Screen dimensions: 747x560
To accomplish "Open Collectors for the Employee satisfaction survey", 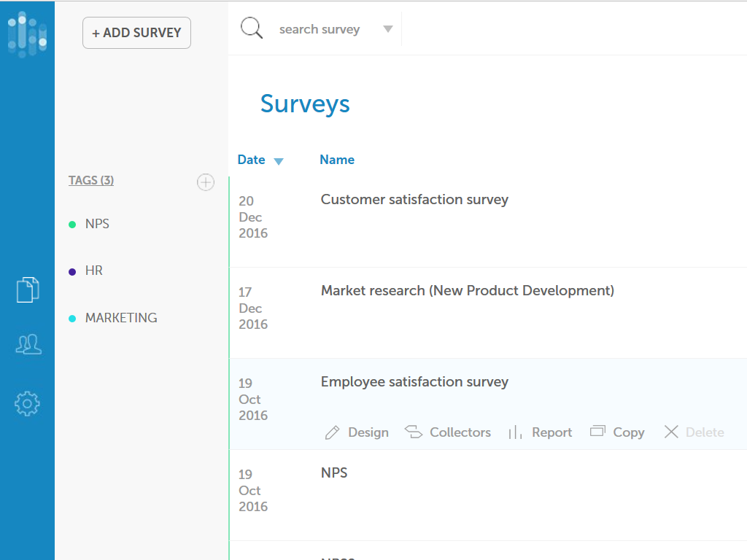I will [x=448, y=432].
